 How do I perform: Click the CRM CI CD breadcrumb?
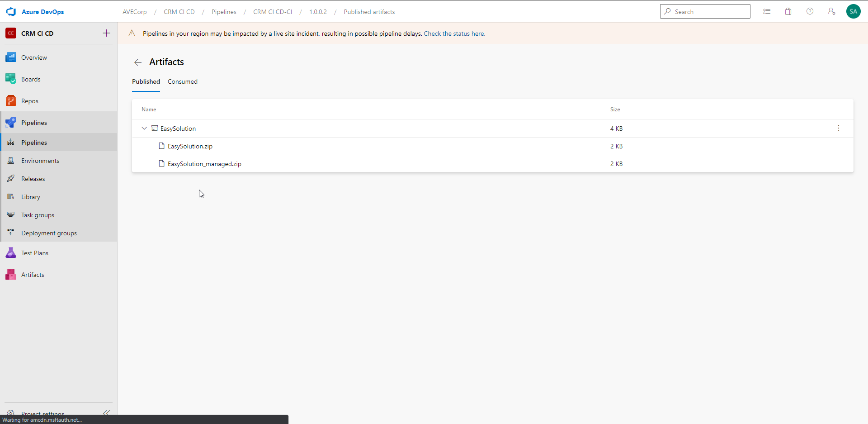179,12
